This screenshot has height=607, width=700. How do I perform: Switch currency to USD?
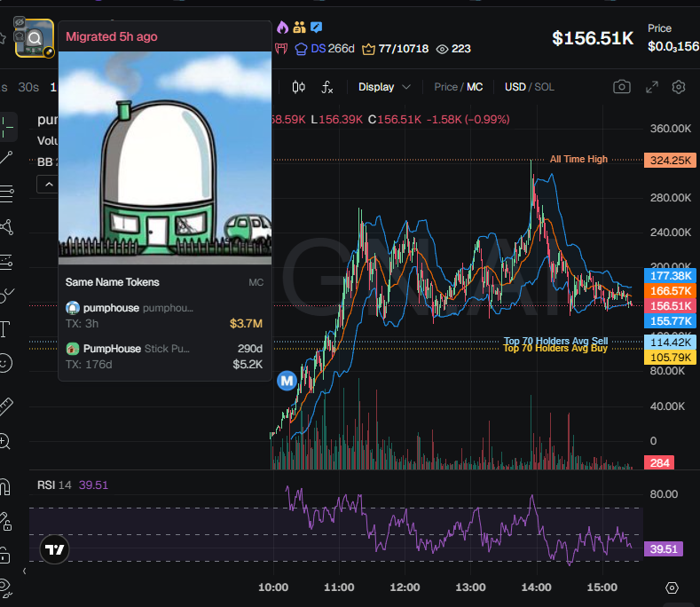click(x=515, y=87)
